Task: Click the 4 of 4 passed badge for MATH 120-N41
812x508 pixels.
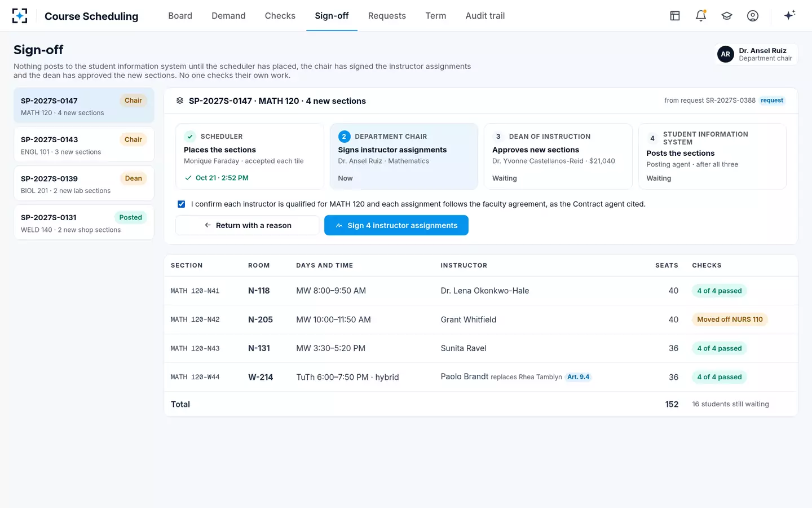Action: click(720, 291)
